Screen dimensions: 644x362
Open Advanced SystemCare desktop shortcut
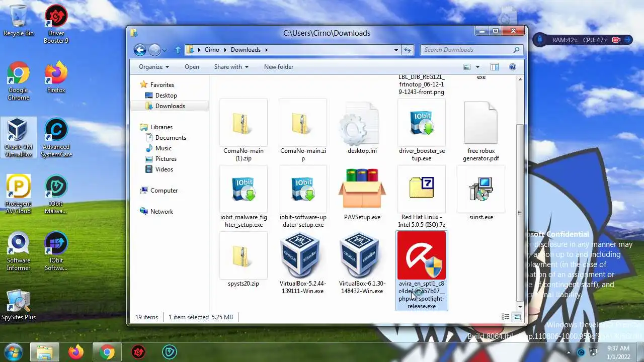pyautogui.click(x=56, y=138)
